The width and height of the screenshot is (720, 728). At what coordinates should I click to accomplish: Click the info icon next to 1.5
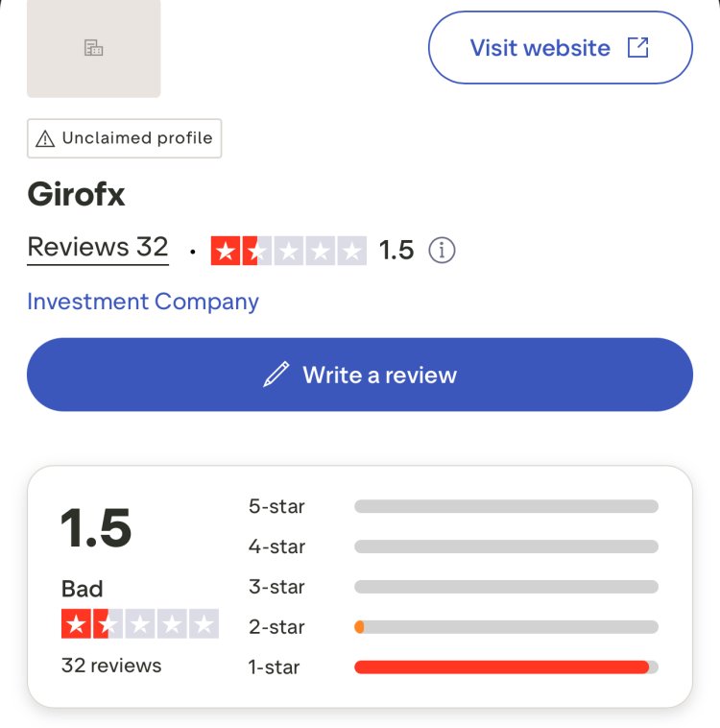click(442, 251)
